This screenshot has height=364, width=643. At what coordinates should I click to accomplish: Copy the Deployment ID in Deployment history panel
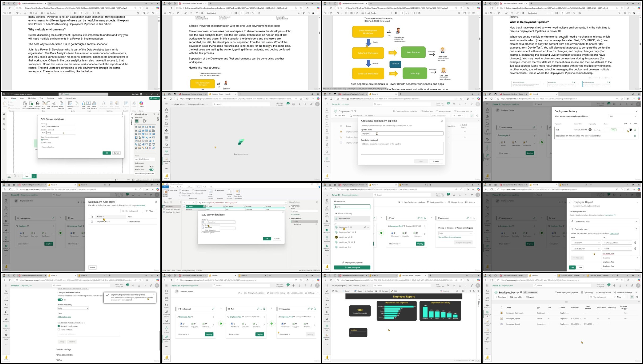(x=635, y=136)
